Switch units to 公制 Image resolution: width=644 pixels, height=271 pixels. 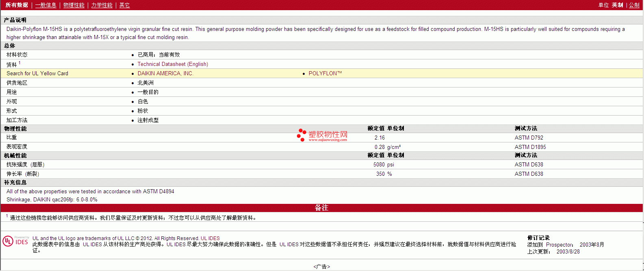(634, 5)
